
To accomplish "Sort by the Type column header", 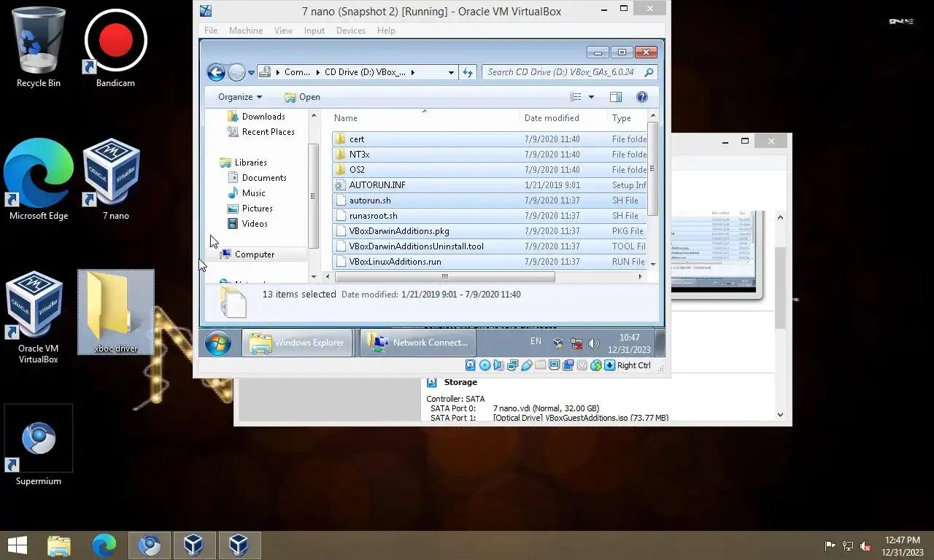I will pyautogui.click(x=628, y=118).
